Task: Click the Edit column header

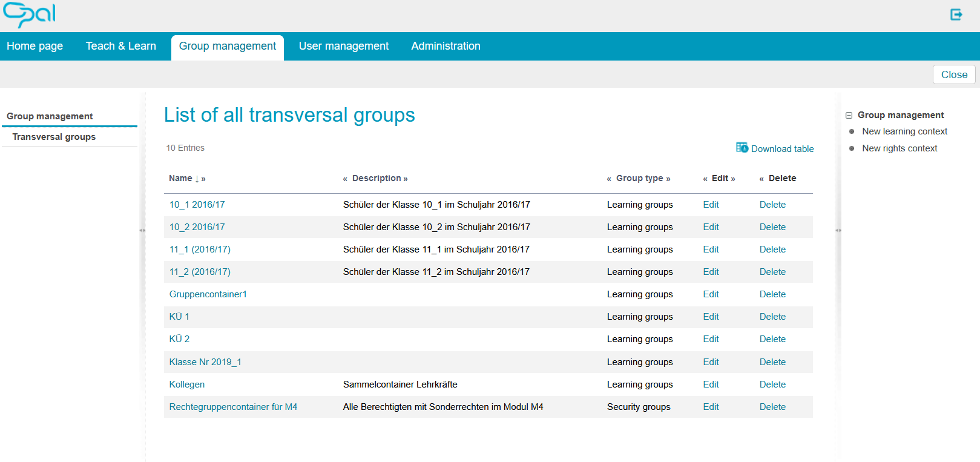Action: click(x=720, y=178)
